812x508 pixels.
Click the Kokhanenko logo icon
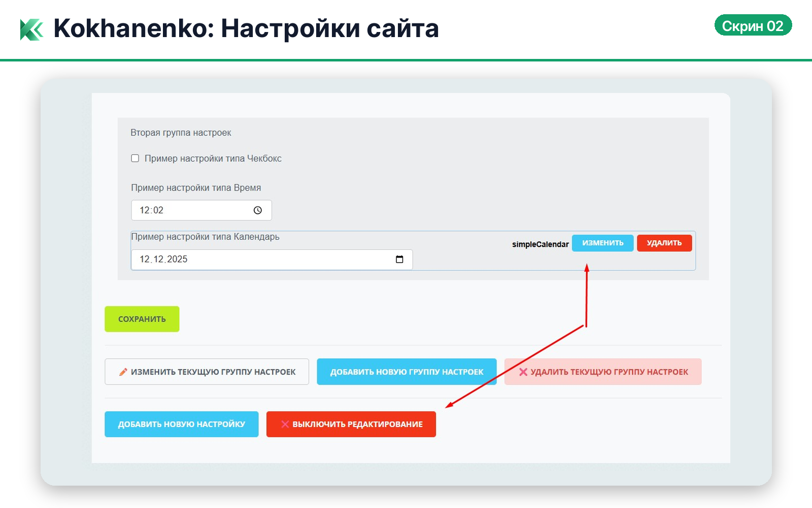tap(31, 29)
